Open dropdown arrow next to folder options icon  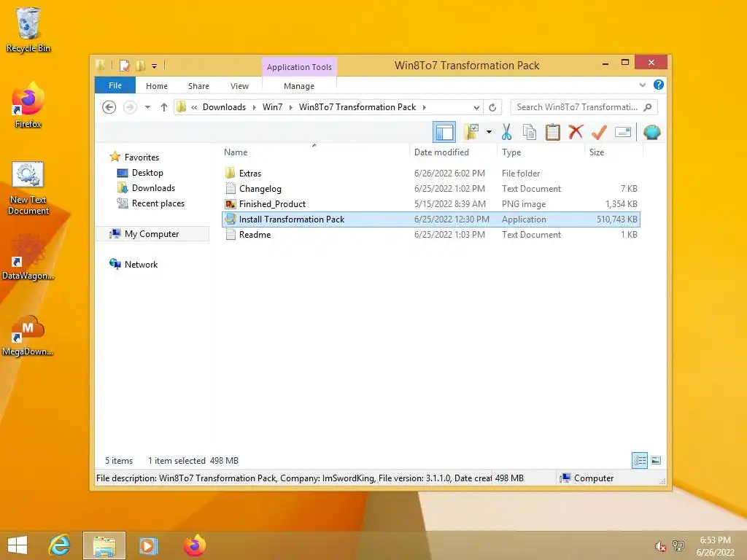click(489, 132)
